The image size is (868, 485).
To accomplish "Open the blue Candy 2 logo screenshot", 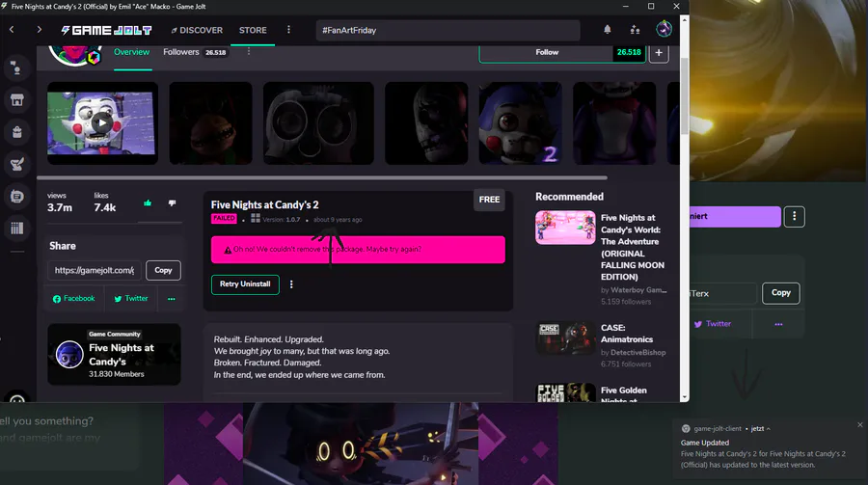I will (521, 122).
